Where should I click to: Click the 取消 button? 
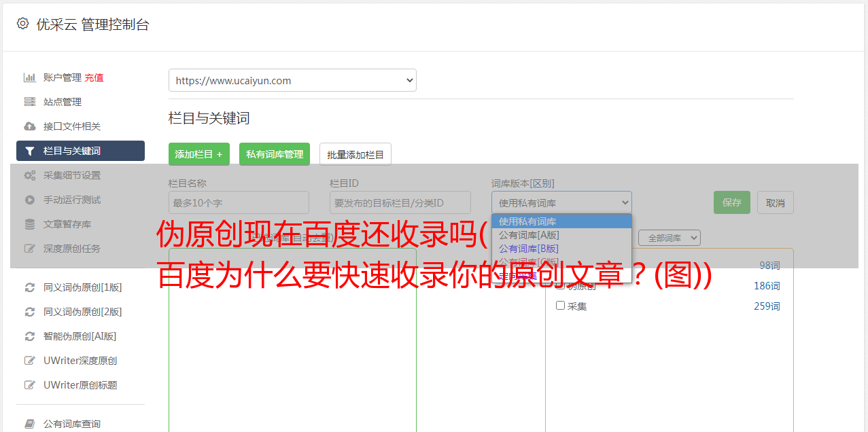[x=776, y=202]
